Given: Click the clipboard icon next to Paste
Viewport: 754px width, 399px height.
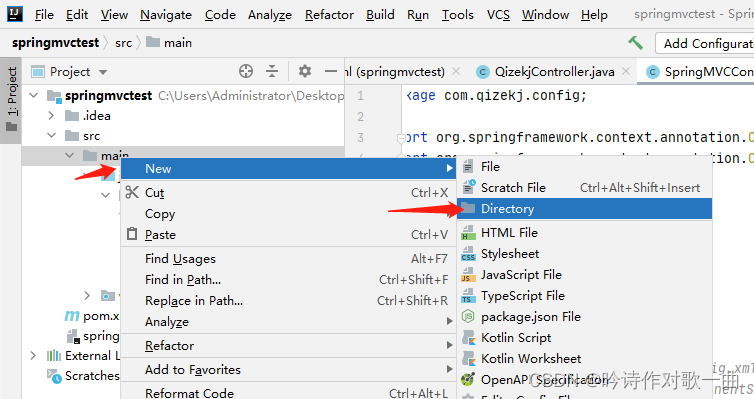Looking at the screenshot, I should [132, 234].
